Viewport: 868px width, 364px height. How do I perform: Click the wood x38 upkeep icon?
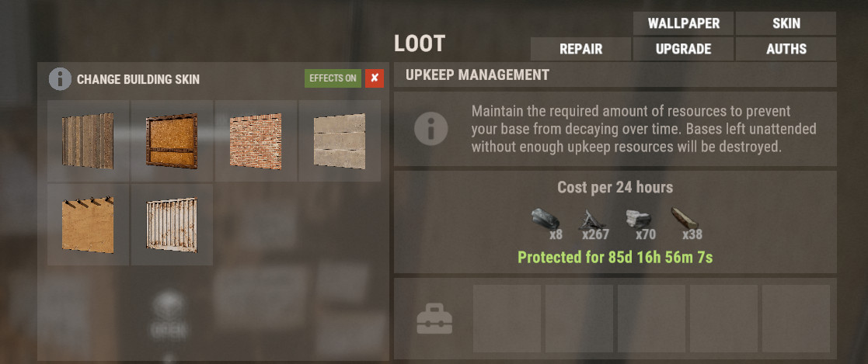pos(684,219)
